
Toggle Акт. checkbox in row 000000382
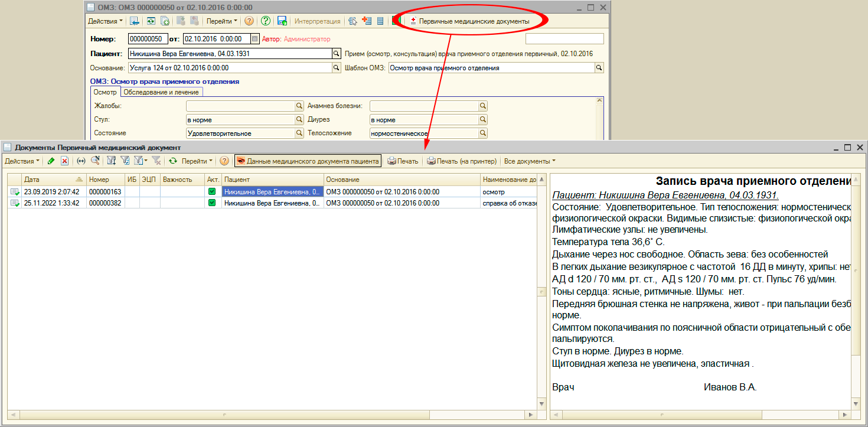click(x=212, y=203)
